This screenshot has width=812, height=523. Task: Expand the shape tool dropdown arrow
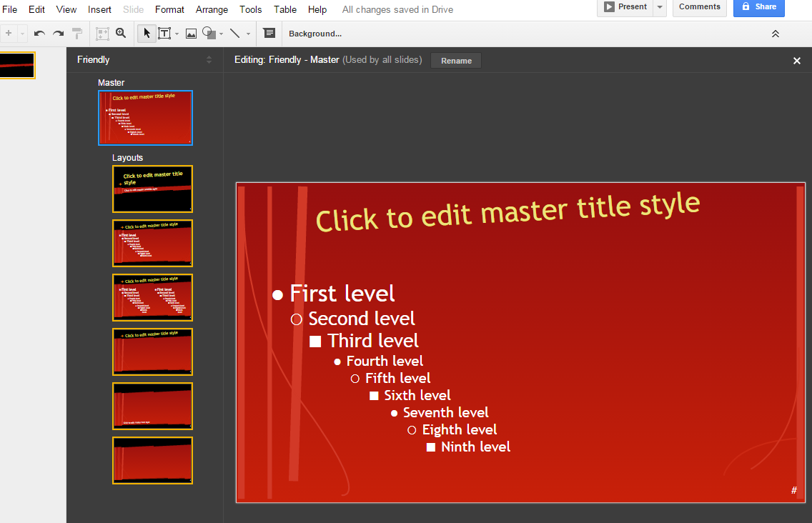point(221,34)
